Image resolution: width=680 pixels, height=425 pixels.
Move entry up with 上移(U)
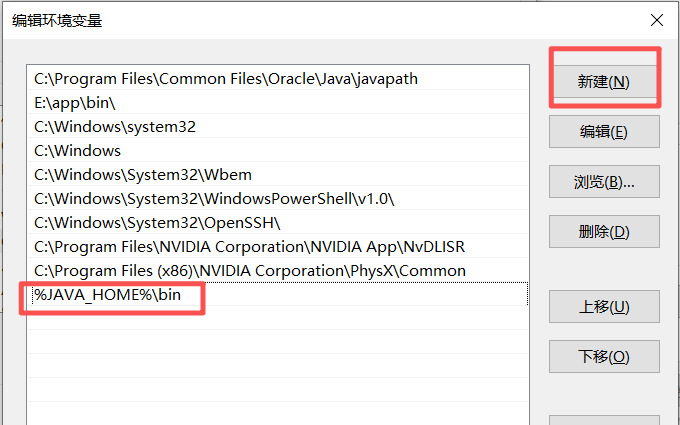(x=604, y=307)
